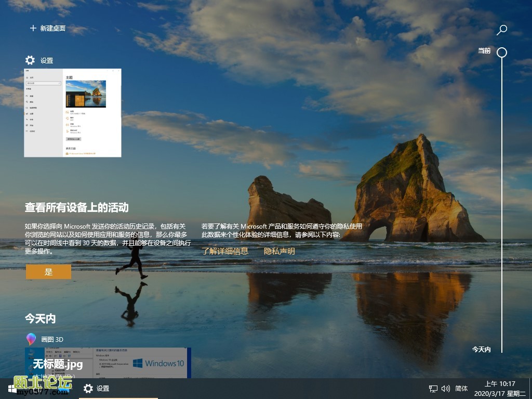This screenshot has width=532, height=399.
Task: Click the timeline slider's circular handle
Action: coord(501,52)
